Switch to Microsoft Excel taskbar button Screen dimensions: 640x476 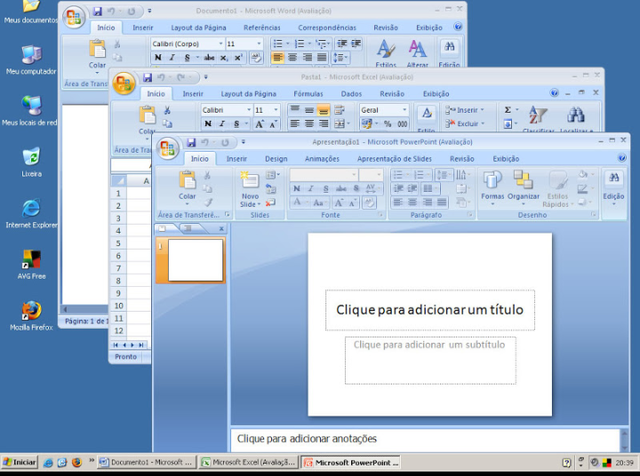click(x=249, y=462)
